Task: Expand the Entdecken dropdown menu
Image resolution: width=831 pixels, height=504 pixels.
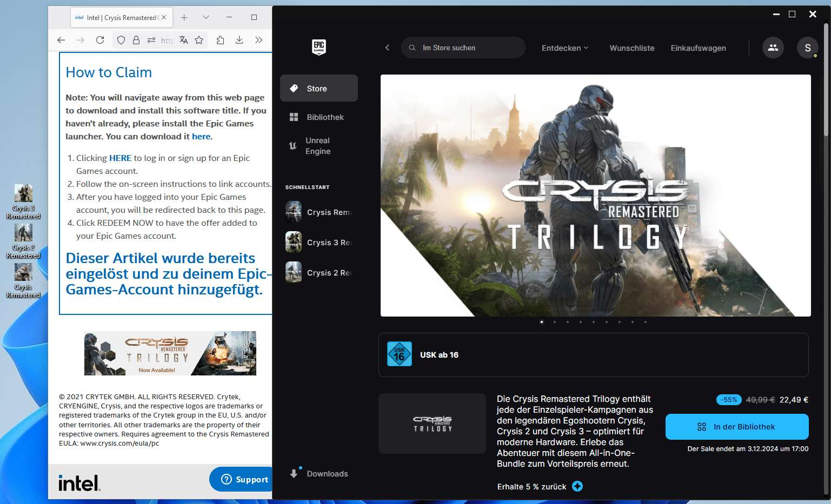Action: (x=565, y=48)
